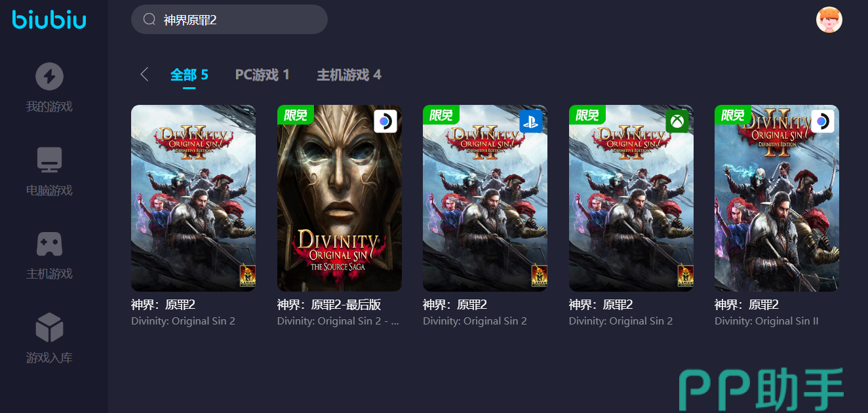
Task: Open first Divinity Original Sin 2 cover
Action: point(193,198)
